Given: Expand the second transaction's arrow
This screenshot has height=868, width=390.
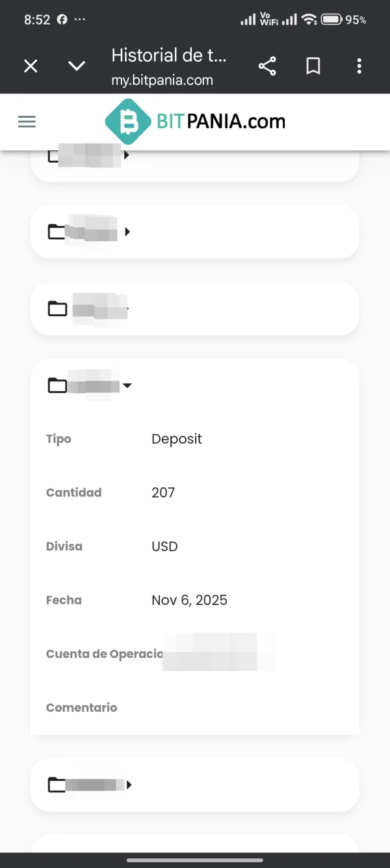Looking at the screenshot, I should coord(127,232).
